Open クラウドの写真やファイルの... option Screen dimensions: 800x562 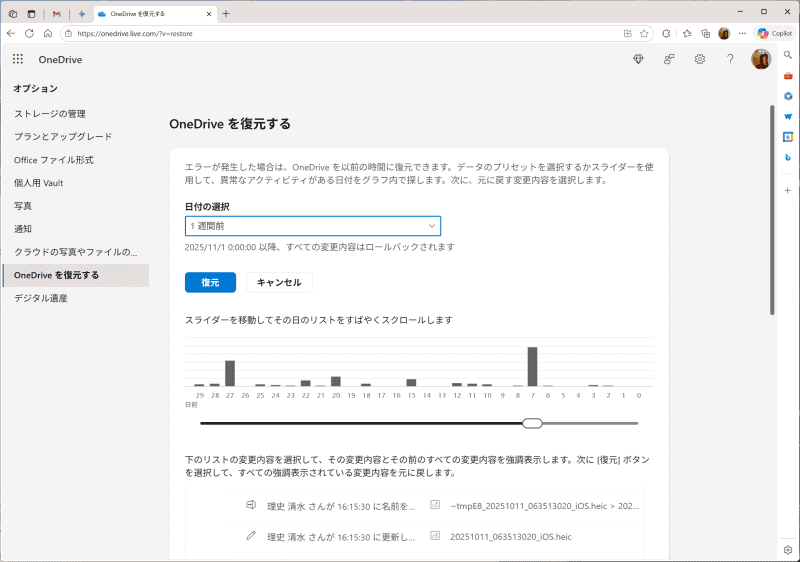click(x=76, y=252)
